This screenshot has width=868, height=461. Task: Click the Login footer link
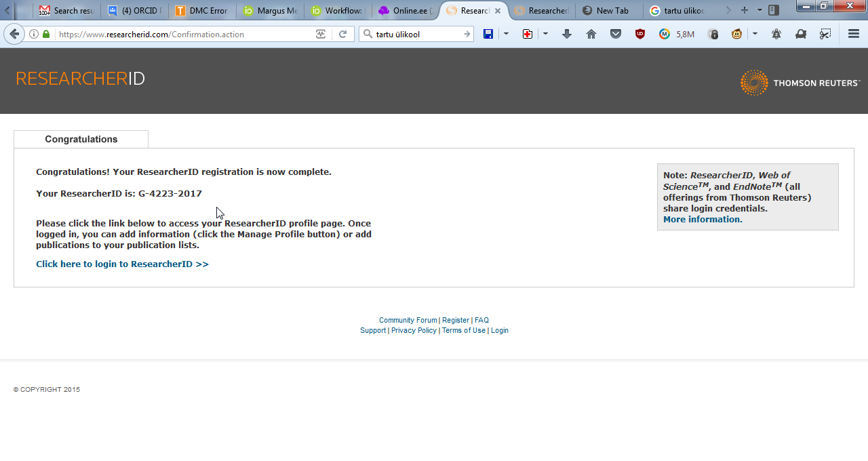pos(500,330)
